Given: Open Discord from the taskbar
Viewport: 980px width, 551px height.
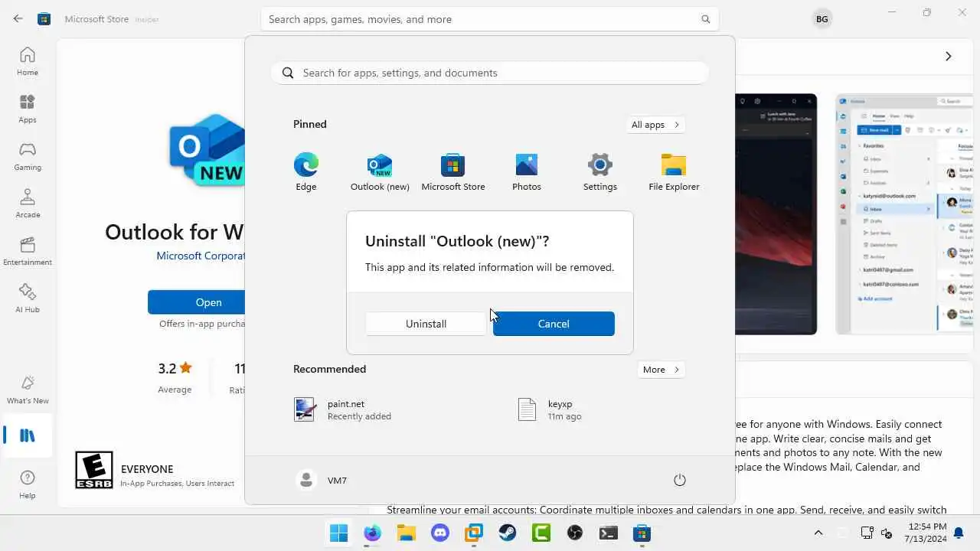Looking at the screenshot, I should pos(440,533).
